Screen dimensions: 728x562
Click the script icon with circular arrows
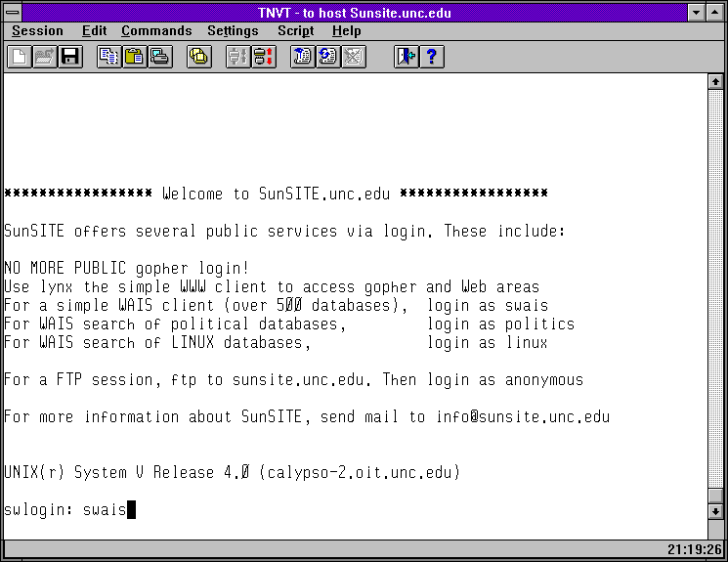(327, 57)
